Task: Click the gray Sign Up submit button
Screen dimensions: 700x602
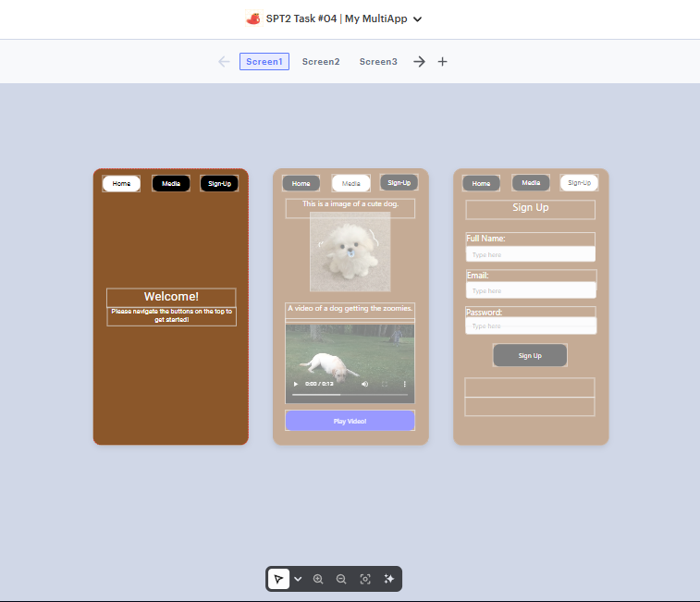Action: click(x=530, y=355)
